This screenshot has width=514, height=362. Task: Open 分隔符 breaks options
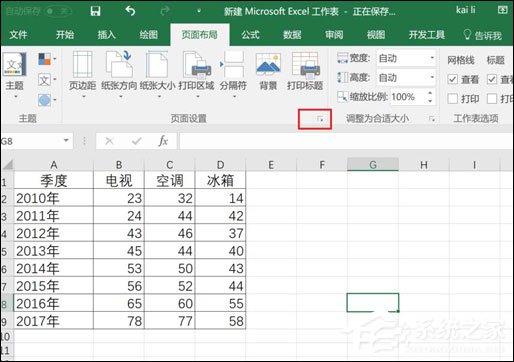tap(233, 75)
